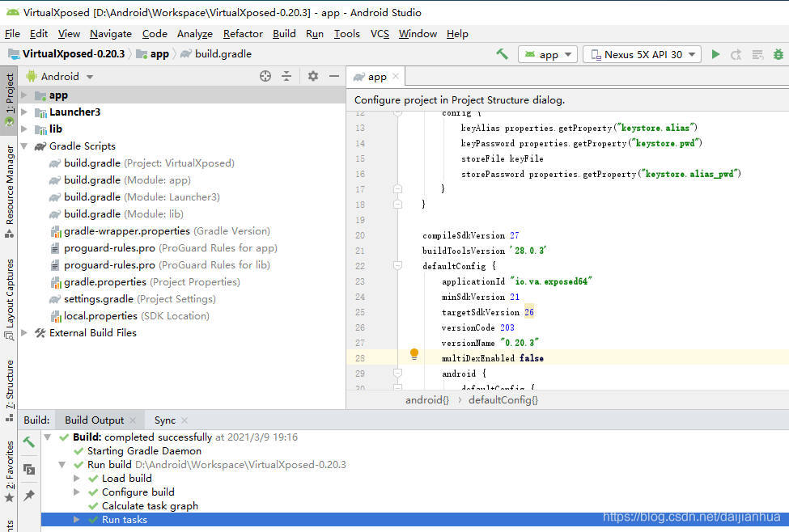
Task: Toggle the Favorites side panel
Action: (x=9, y=471)
